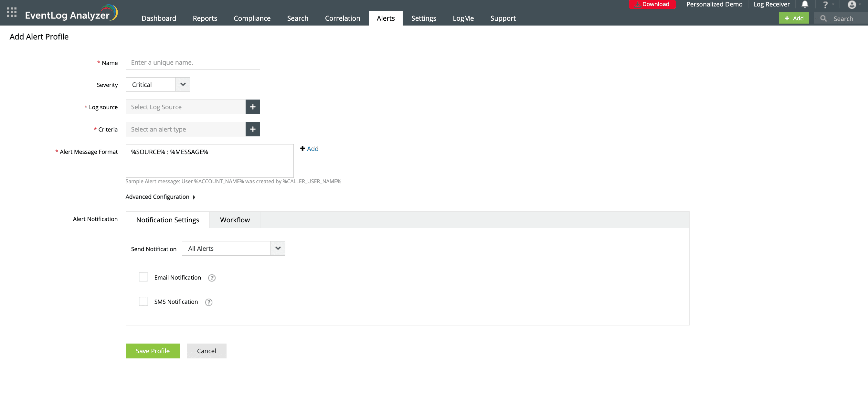Screen dimensions: 868x393
Task: Click Add link next to message format
Action: pos(312,149)
